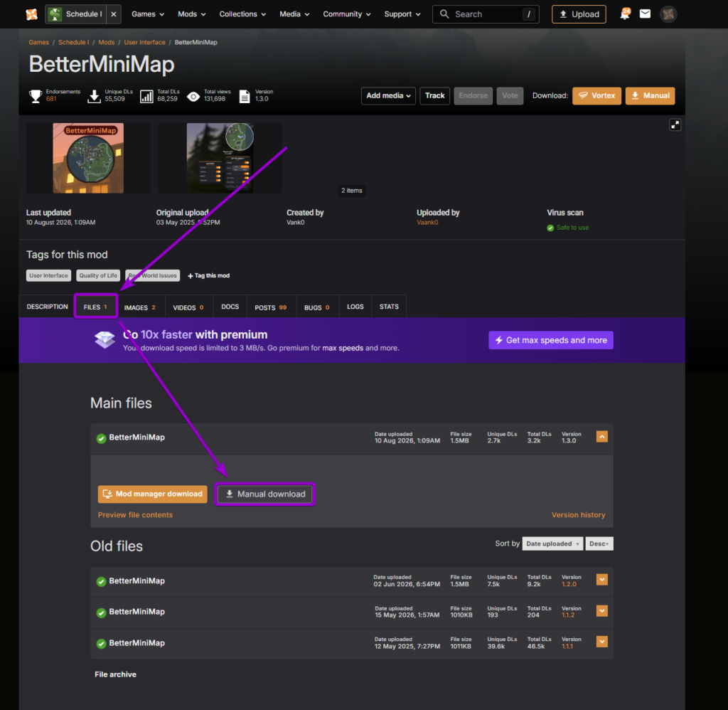Switch to the Docs tab
Image resolution: width=728 pixels, height=710 pixels.
(x=230, y=307)
